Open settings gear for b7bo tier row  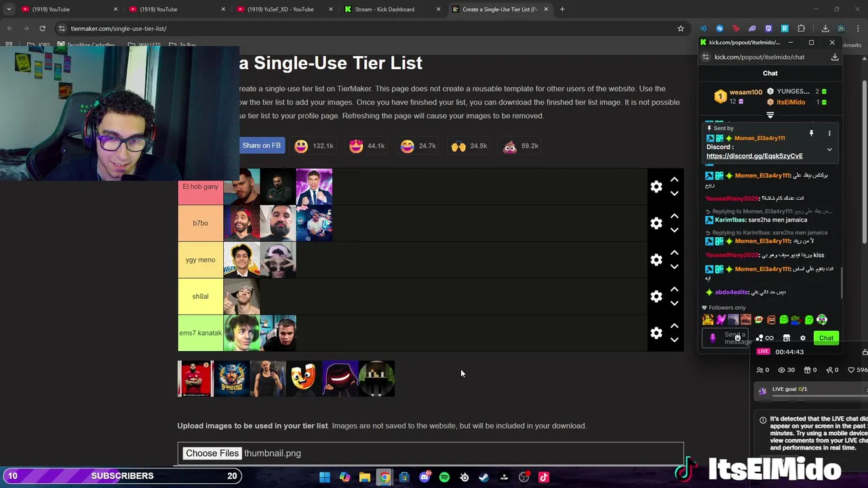click(656, 223)
